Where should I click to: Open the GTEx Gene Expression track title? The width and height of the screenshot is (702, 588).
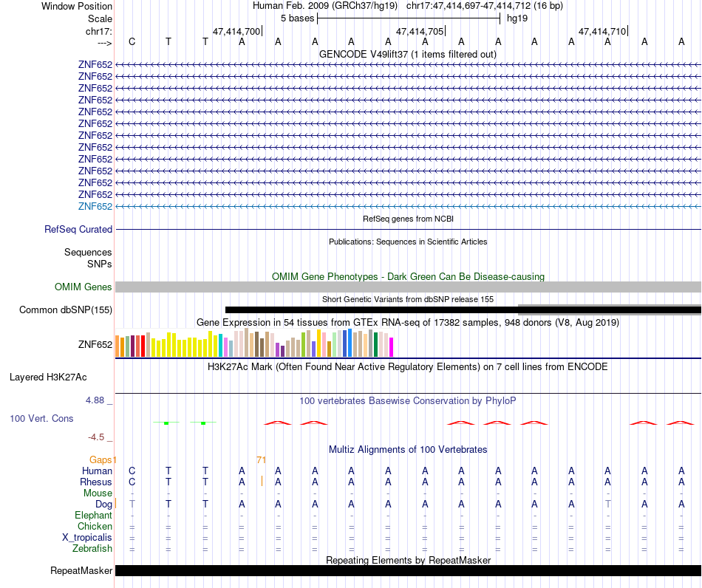click(408, 322)
